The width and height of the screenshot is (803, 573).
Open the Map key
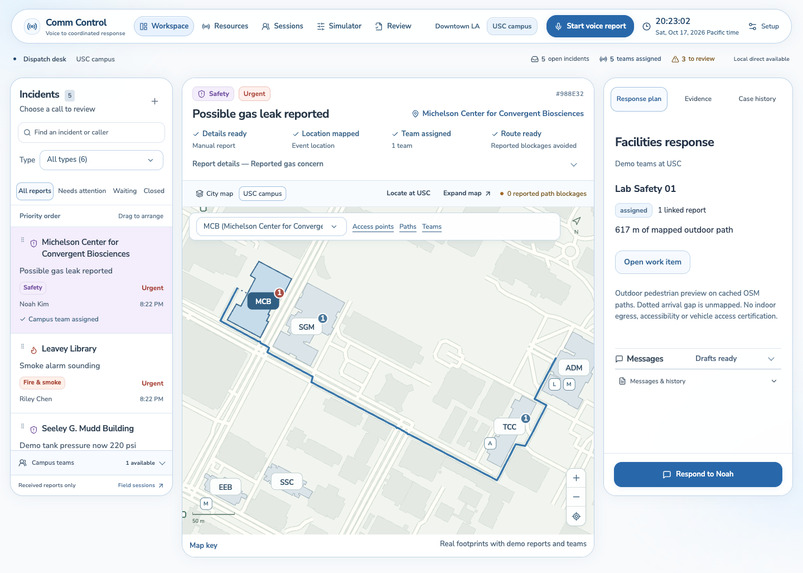[x=203, y=546]
